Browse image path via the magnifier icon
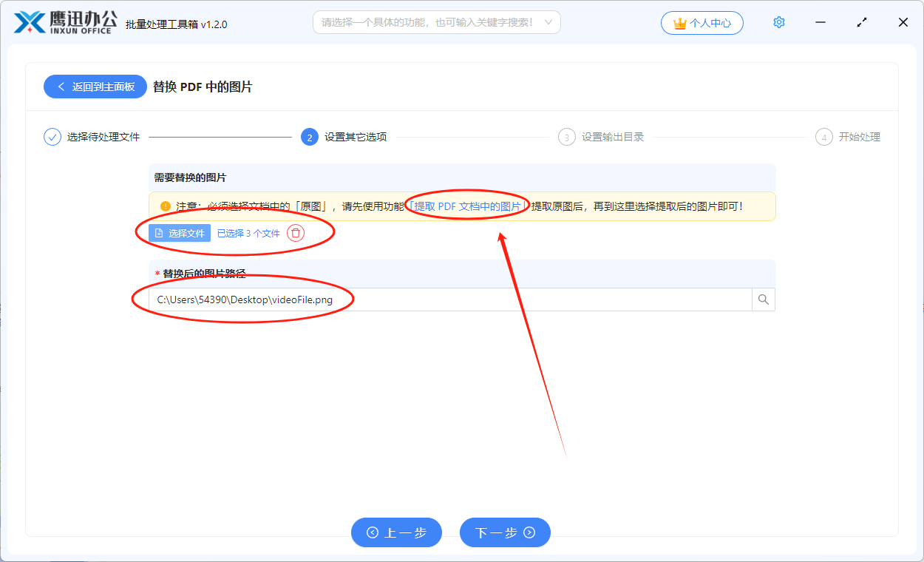The image size is (924, 562). pyautogui.click(x=763, y=299)
